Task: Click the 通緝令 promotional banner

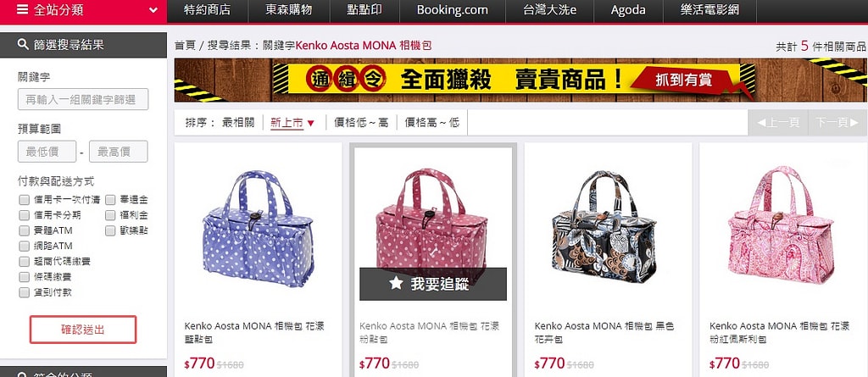Action: point(520,80)
